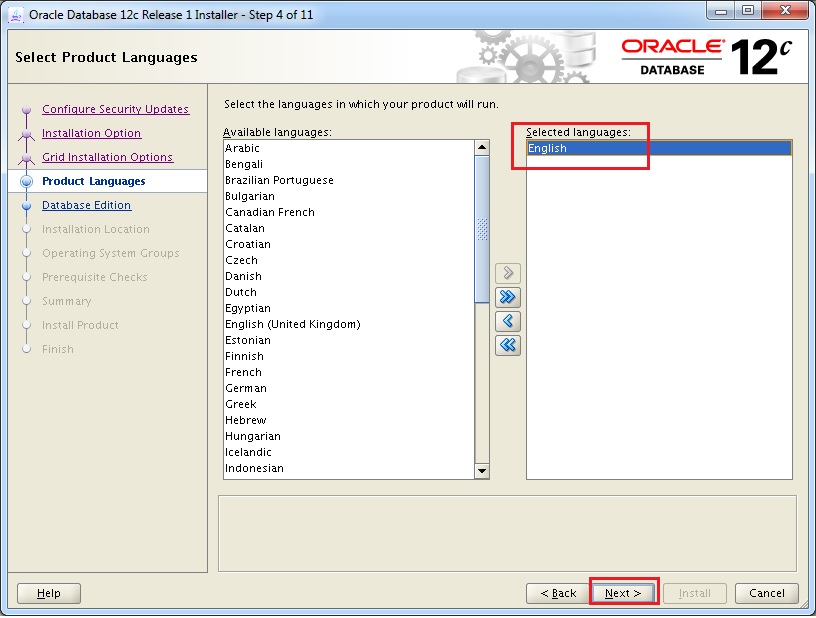Click the available languages scrollbar thumb

pos(482,230)
